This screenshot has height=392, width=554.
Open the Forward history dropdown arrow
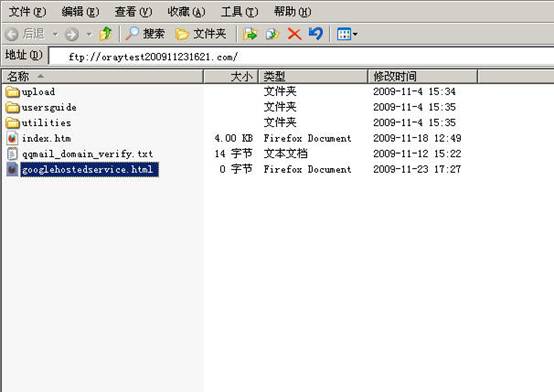(x=89, y=34)
